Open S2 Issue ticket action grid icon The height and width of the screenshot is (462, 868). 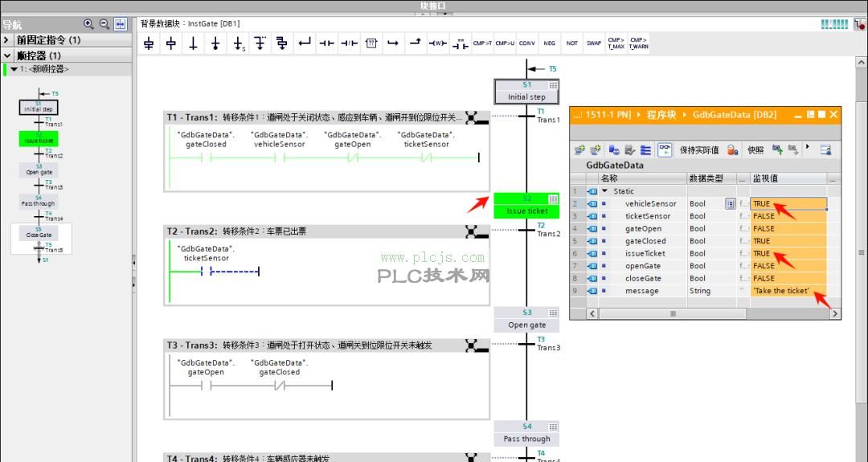click(553, 198)
